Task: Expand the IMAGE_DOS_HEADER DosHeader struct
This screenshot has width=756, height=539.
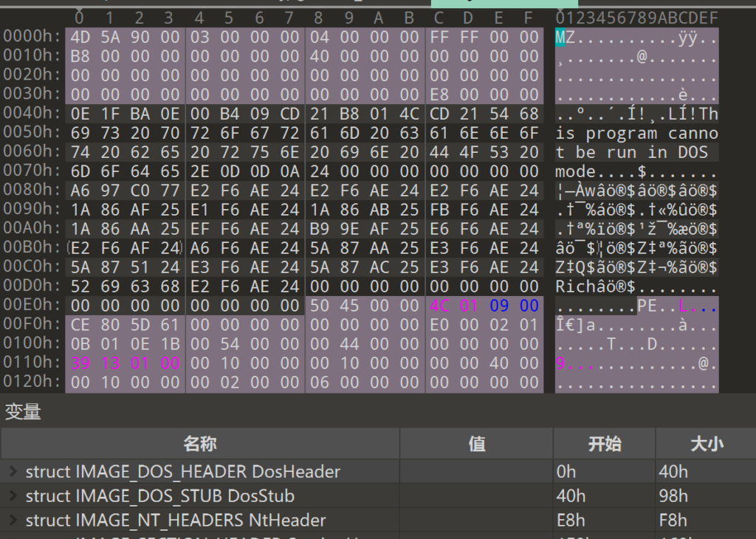Action: point(13,472)
